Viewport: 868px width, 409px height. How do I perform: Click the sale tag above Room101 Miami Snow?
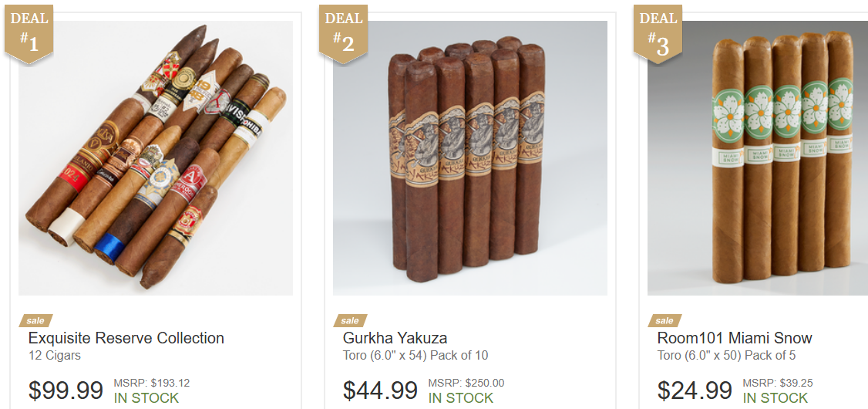pyautogui.click(x=664, y=320)
